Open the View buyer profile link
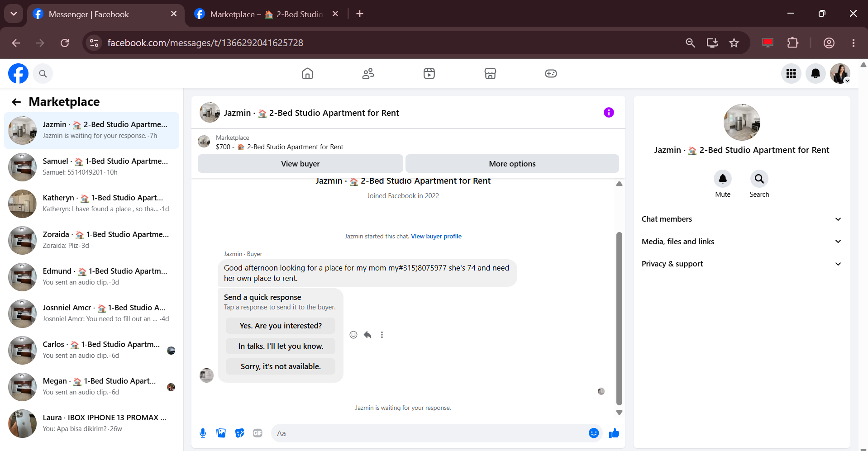This screenshot has width=868, height=451. pos(436,236)
